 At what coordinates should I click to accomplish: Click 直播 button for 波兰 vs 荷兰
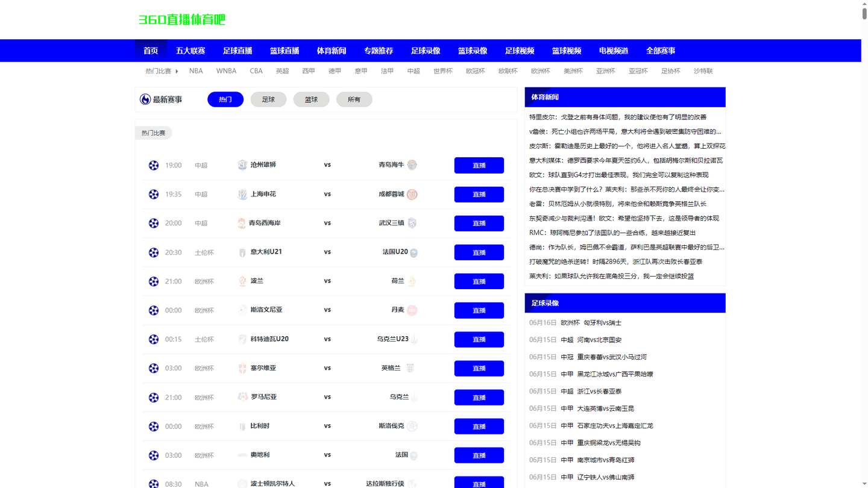click(x=479, y=281)
